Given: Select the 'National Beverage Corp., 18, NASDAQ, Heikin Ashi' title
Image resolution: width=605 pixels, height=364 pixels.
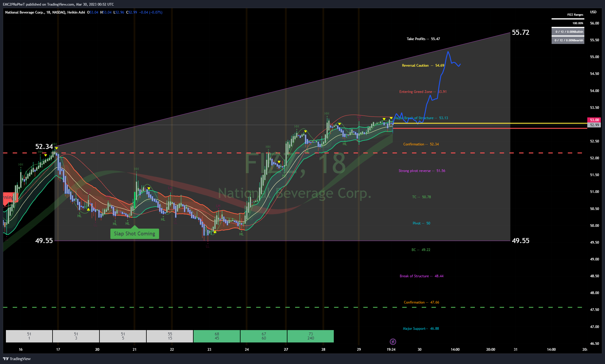Looking at the screenshot, I should pyautogui.click(x=45, y=12).
